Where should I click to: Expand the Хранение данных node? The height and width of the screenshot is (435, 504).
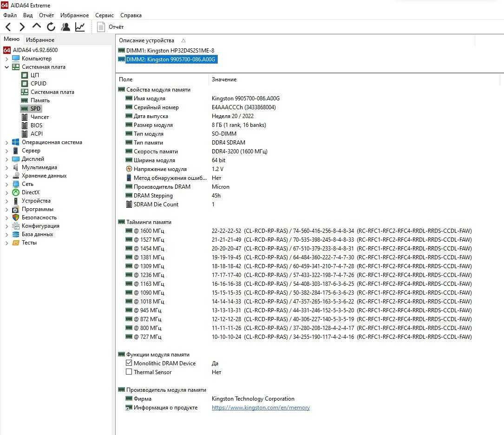[x=7, y=176]
